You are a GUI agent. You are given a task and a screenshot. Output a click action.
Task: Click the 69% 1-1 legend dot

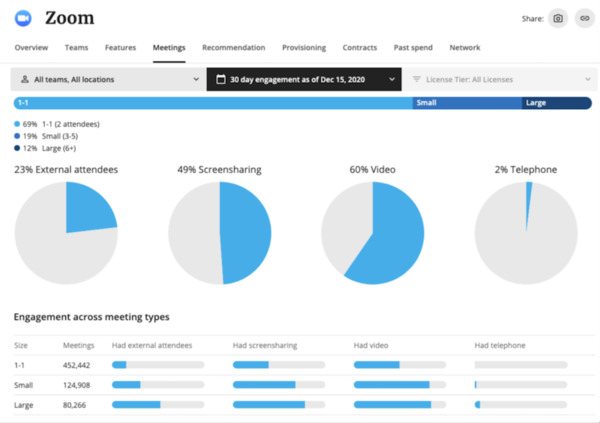coord(17,124)
